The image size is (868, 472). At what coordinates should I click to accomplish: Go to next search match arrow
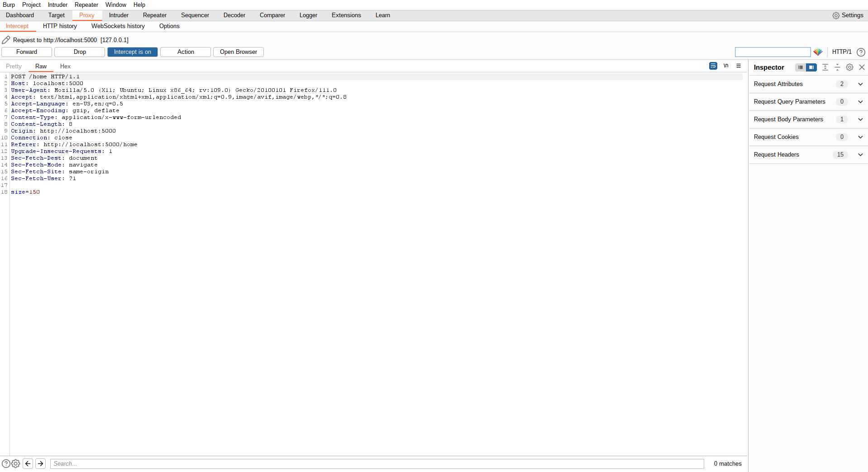40,463
